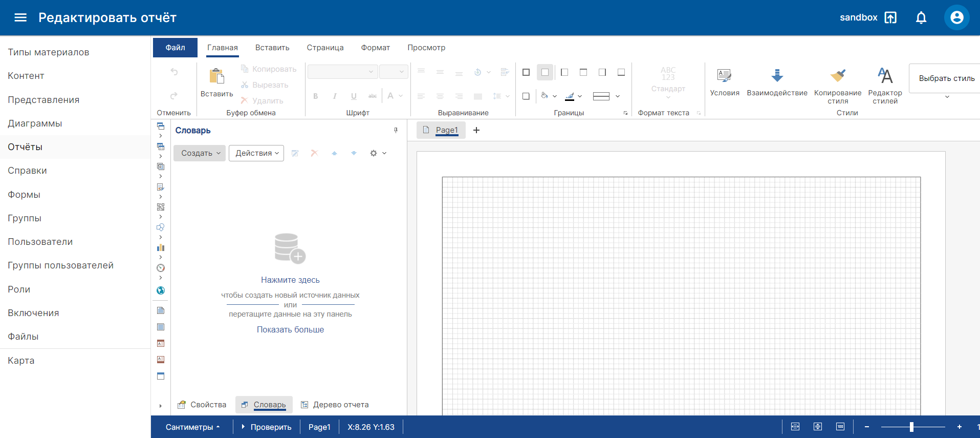This screenshot has height=438, width=980.
Task: Expand the toolbox with bottom arrow
Action: (x=161, y=406)
